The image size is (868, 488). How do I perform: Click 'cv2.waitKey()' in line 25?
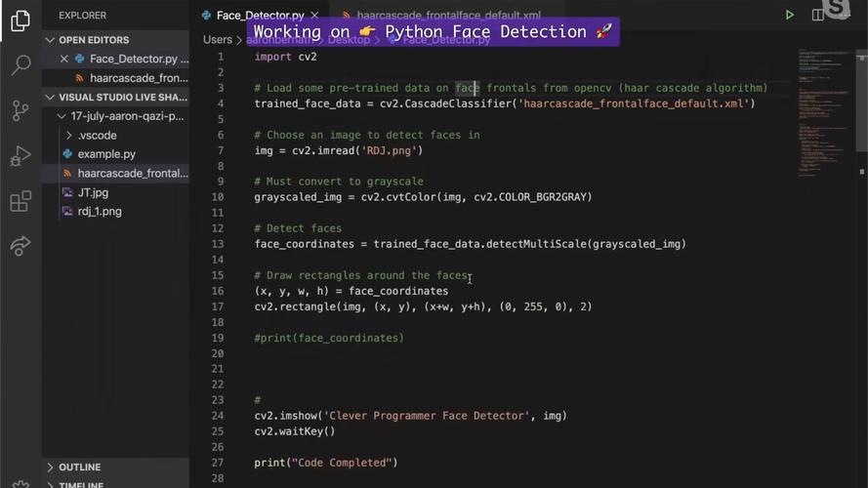pyautogui.click(x=295, y=431)
